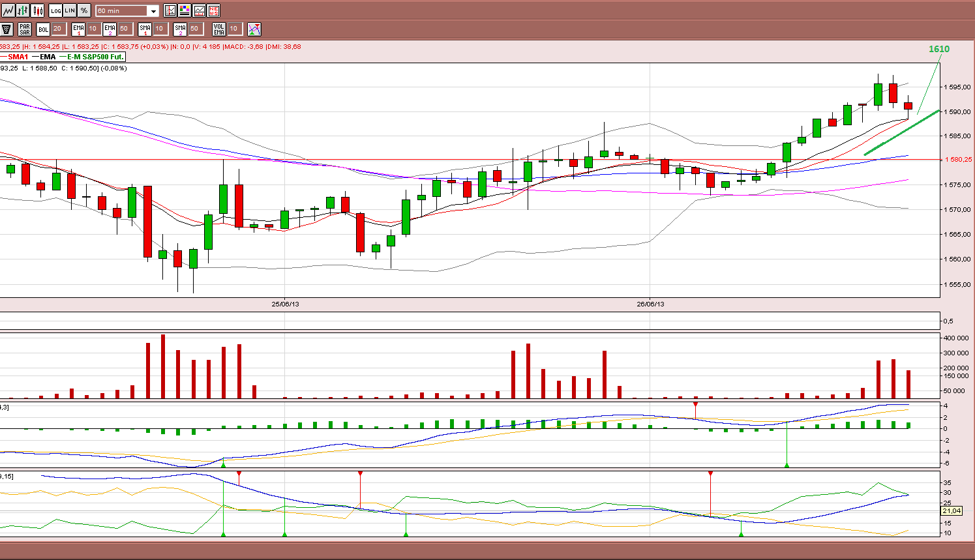Open the chart crosshair tool icon
975x560 pixels.
(x=170, y=10)
